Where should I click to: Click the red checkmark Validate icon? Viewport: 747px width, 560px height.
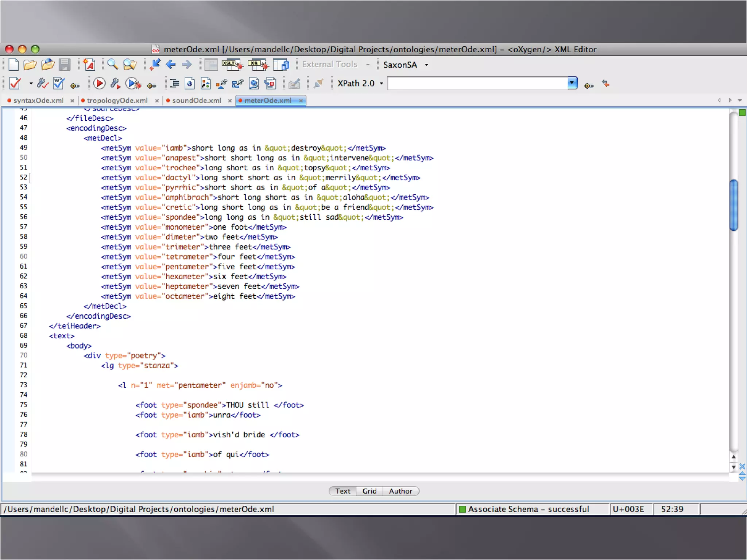(15, 83)
